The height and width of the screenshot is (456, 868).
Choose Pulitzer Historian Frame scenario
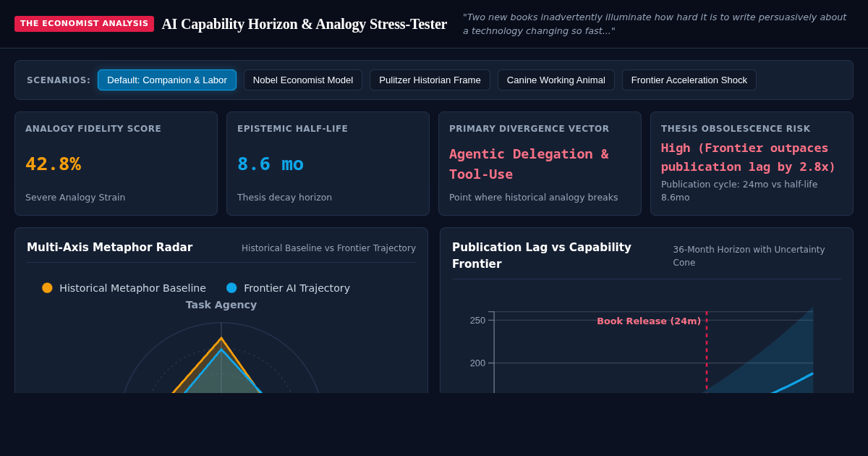(x=430, y=80)
